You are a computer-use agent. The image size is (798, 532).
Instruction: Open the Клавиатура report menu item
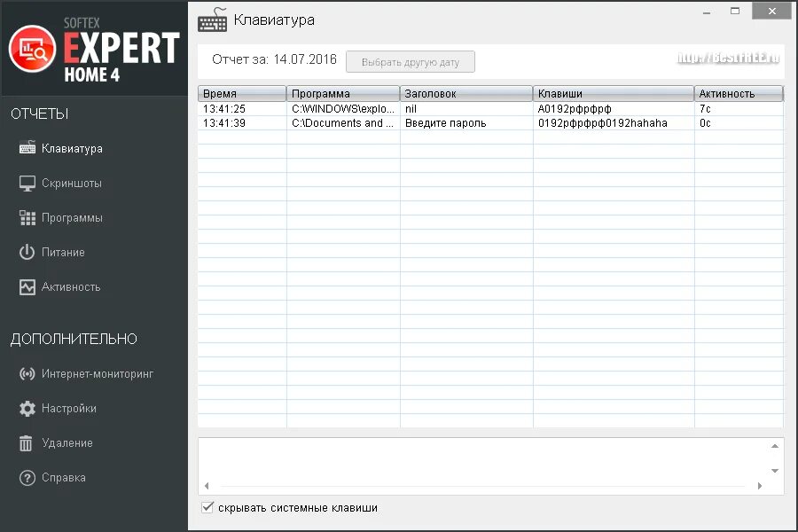point(72,148)
